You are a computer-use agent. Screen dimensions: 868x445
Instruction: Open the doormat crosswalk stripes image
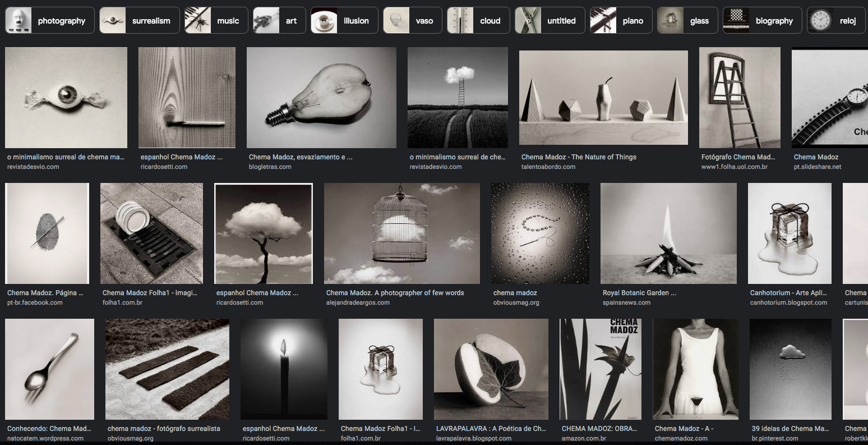tap(167, 369)
